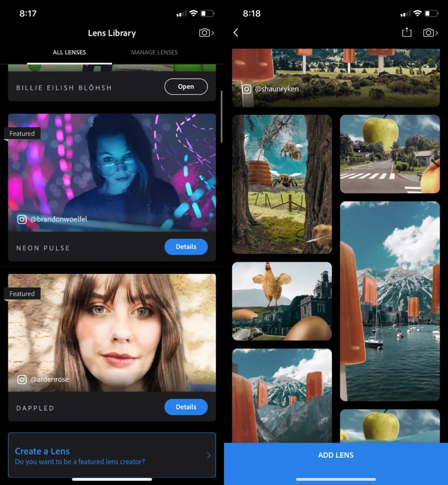Tap cellular signal bars on right screen

click(x=406, y=13)
